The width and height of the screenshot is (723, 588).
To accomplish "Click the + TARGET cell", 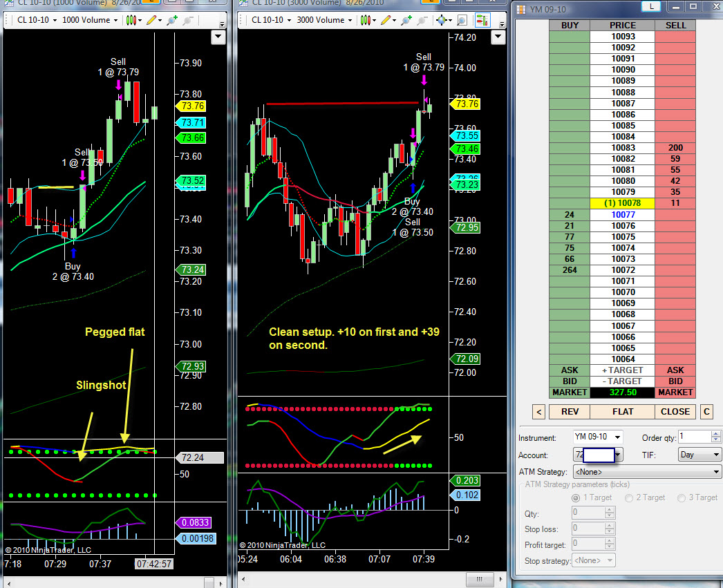I will point(623,370).
